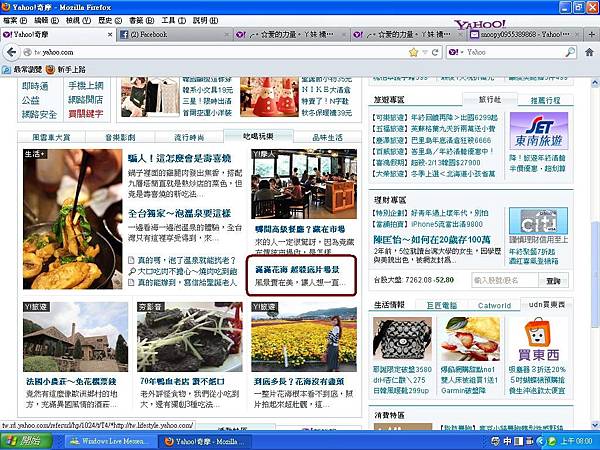Open the 網路開店 link
The width and height of the screenshot is (600, 450).
(x=86, y=100)
